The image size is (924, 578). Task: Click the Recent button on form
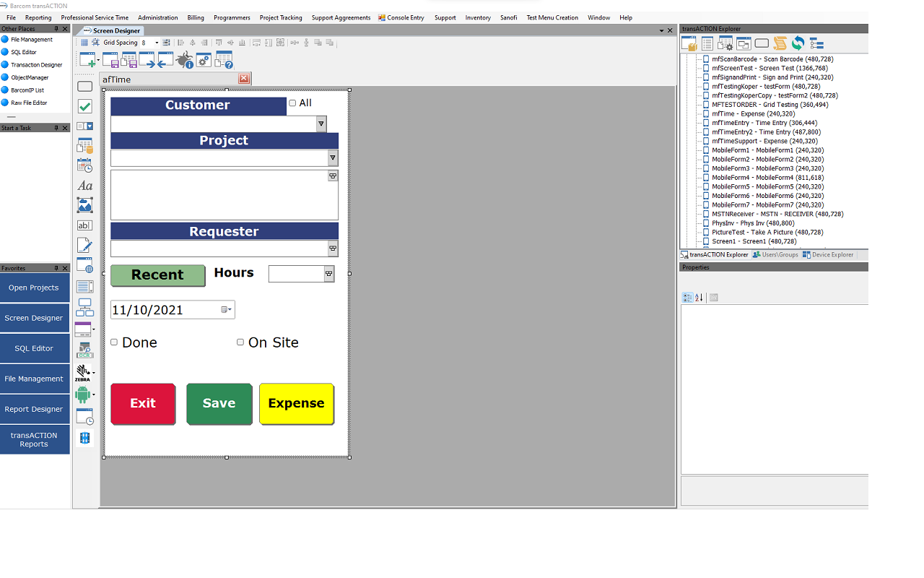tap(157, 275)
